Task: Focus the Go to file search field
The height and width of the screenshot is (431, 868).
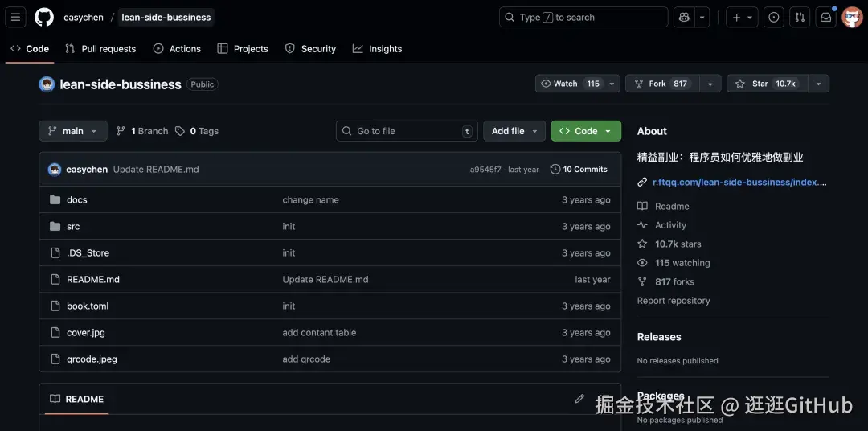Action: [407, 131]
